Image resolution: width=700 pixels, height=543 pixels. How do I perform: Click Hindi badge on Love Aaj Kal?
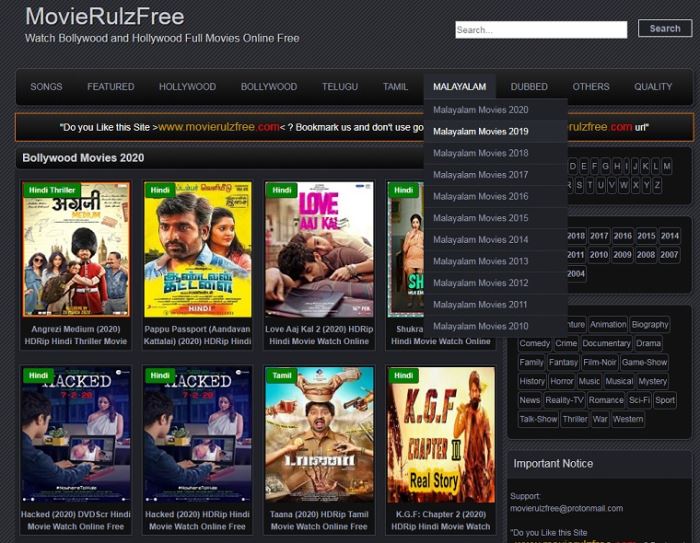pyautogui.click(x=282, y=190)
